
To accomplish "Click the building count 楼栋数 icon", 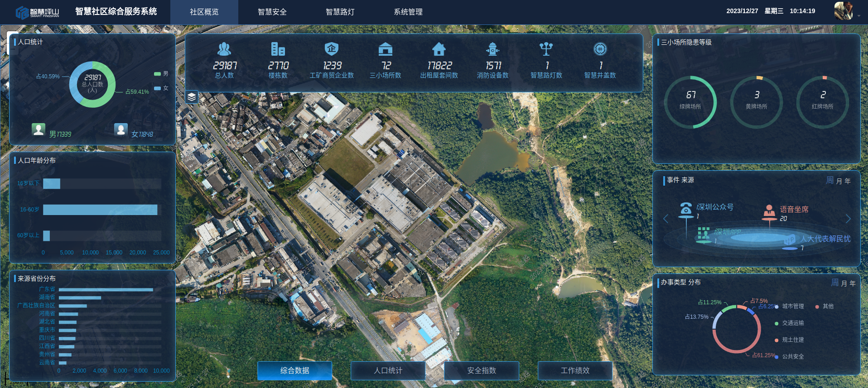I will point(278,49).
